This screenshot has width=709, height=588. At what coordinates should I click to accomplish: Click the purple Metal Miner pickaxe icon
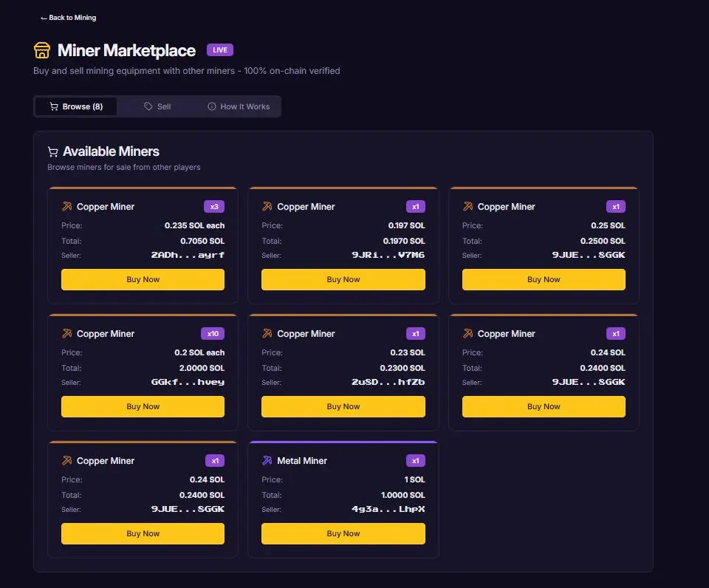point(267,460)
